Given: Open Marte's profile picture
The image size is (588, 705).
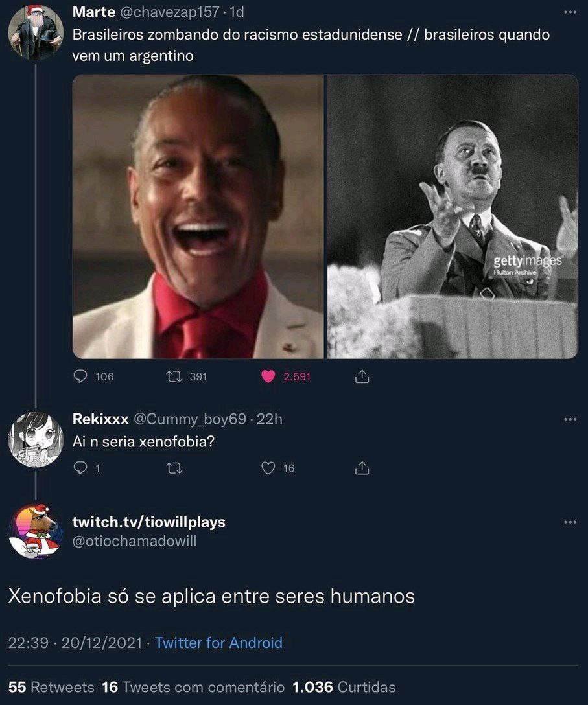Looking at the screenshot, I should click(36, 32).
